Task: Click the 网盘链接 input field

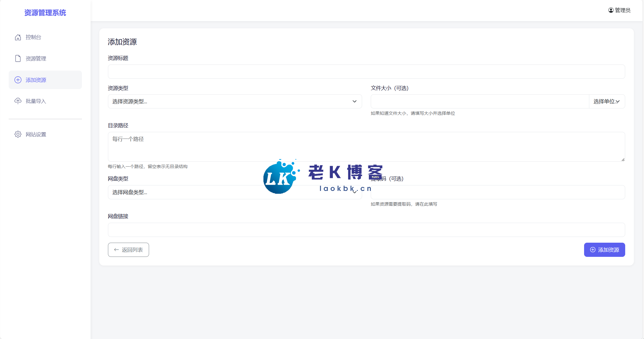Action: [366, 230]
